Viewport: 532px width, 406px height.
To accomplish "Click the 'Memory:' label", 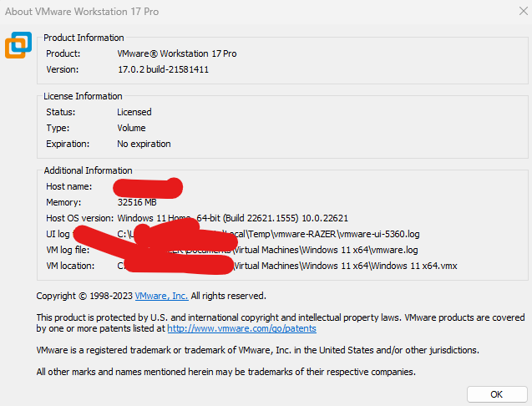I will [x=63, y=202].
